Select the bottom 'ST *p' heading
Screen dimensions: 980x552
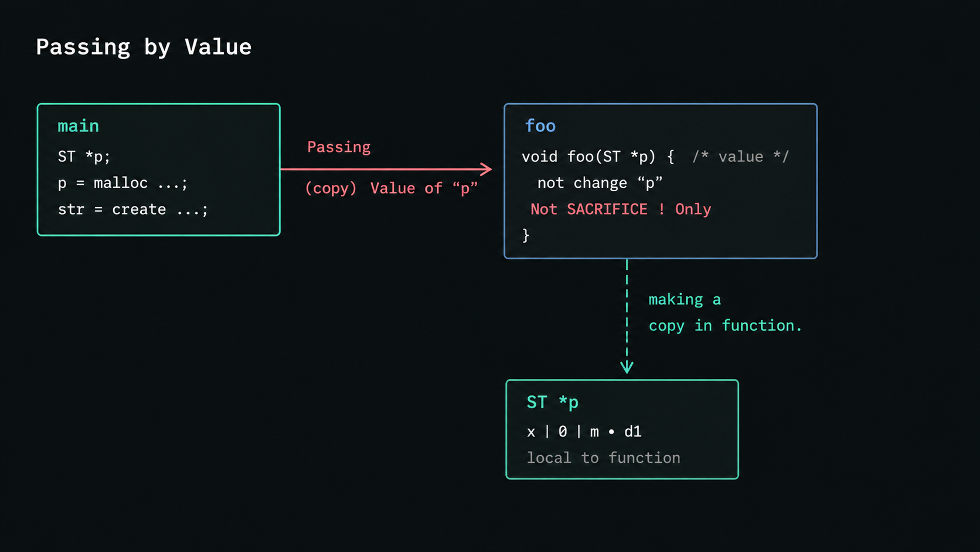pyautogui.click(x=552, y=402)
